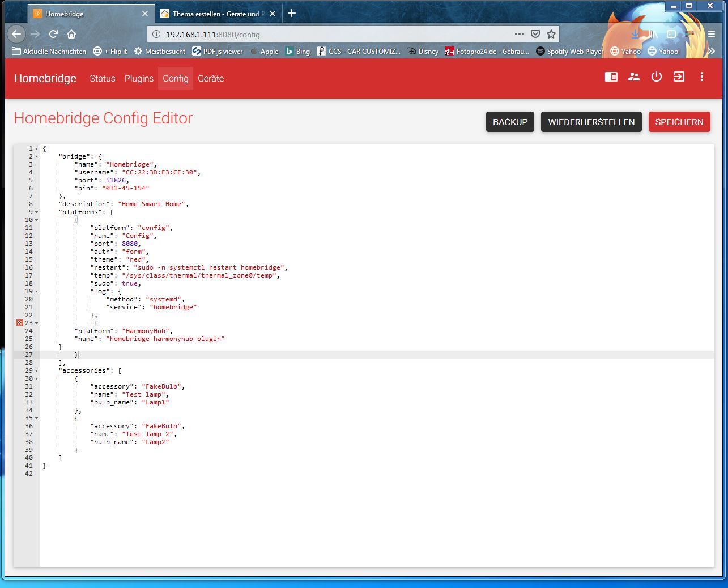
Task: Switch to the Plugins page
Action: coord(139,79)
